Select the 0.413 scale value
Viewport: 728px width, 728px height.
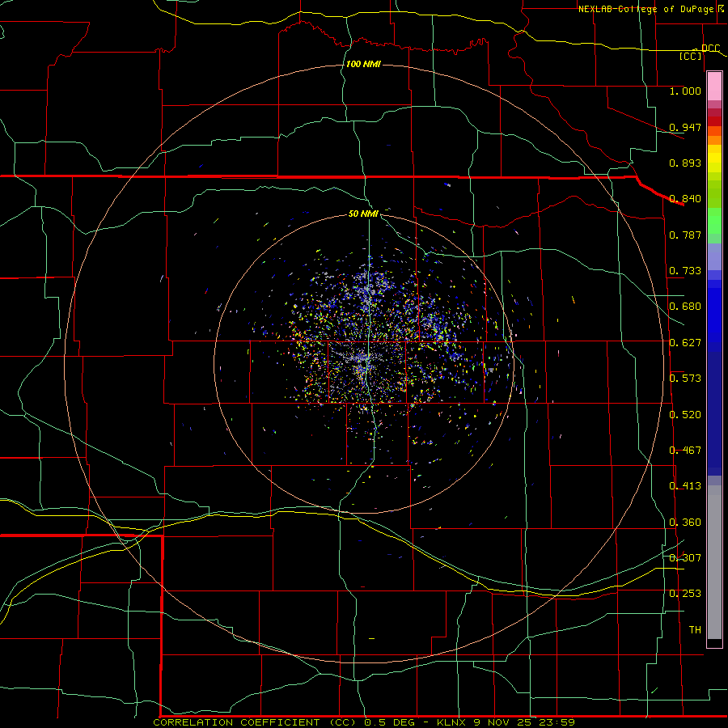(685, 486)
